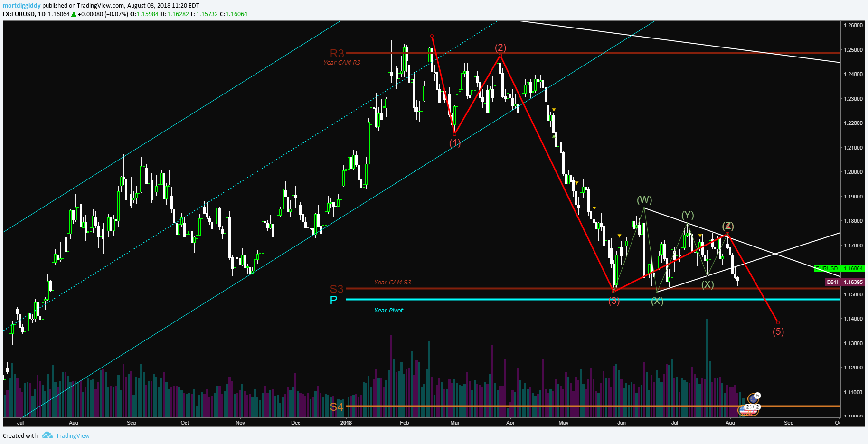Open the mortdiggiddy author profile link
Screen dimensions: 868x444
pyautogui.click(x=22, y=6)
